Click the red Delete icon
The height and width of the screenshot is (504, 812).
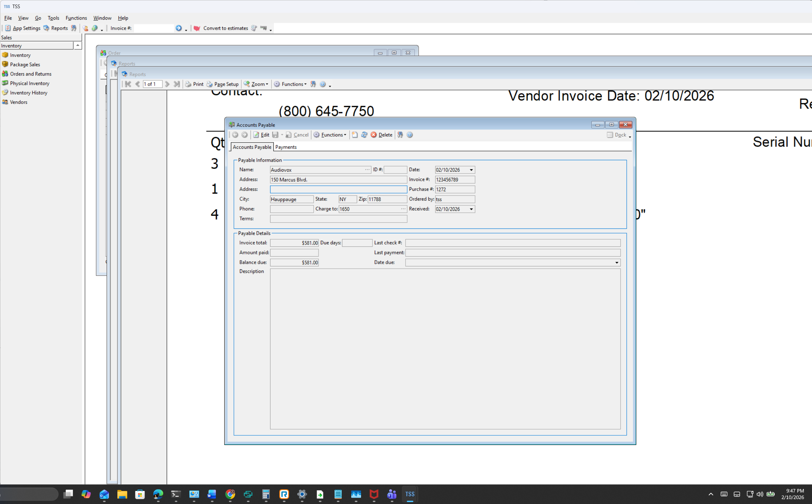[374, 135]
